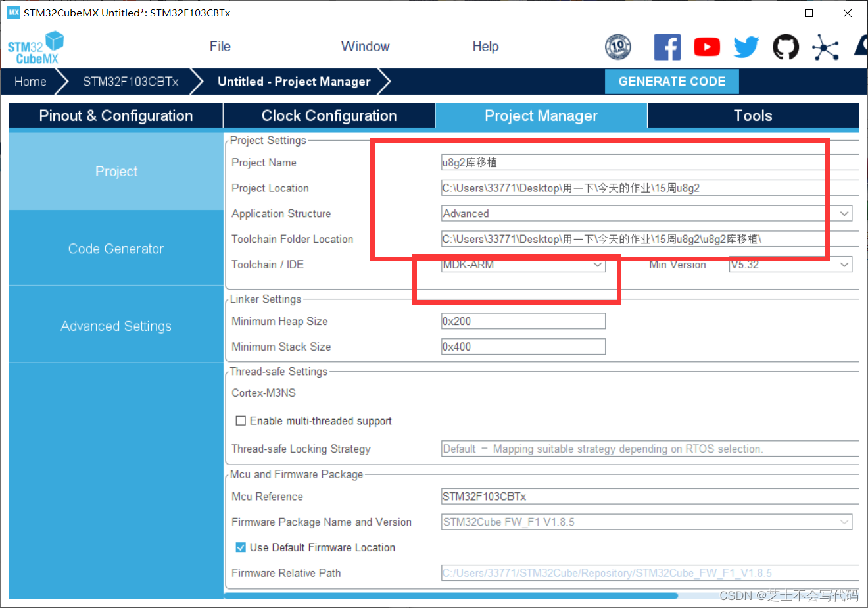868x608 pixels.
Task: Open the File menu
Action: tap(220, 47)
